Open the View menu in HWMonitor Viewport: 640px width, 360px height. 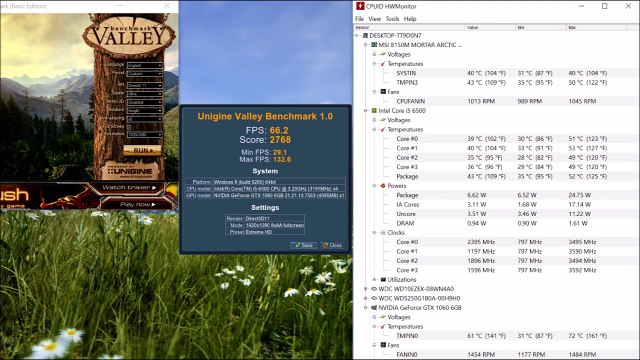pyautogui.click(x=375, y=19)
